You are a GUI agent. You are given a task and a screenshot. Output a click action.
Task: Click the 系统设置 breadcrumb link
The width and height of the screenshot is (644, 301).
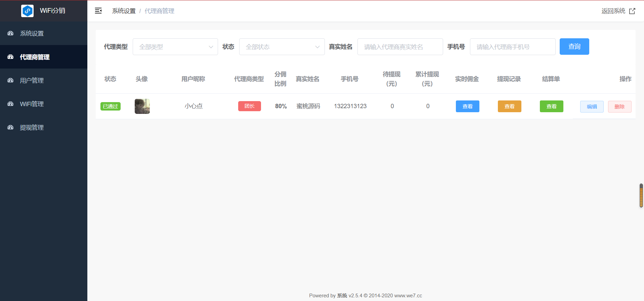coord(124,11)
